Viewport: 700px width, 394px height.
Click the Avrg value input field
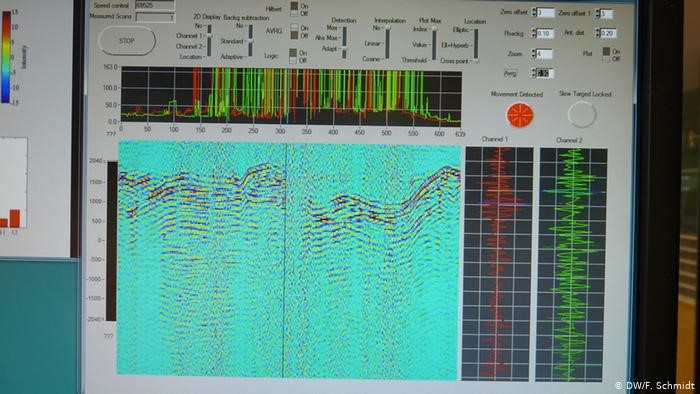545,73
